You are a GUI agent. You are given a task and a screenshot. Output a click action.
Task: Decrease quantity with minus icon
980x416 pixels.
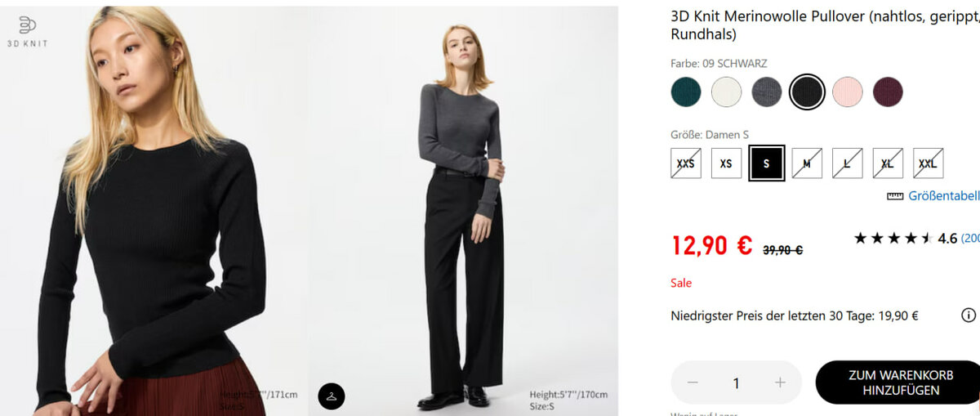[x=693, y=382]
